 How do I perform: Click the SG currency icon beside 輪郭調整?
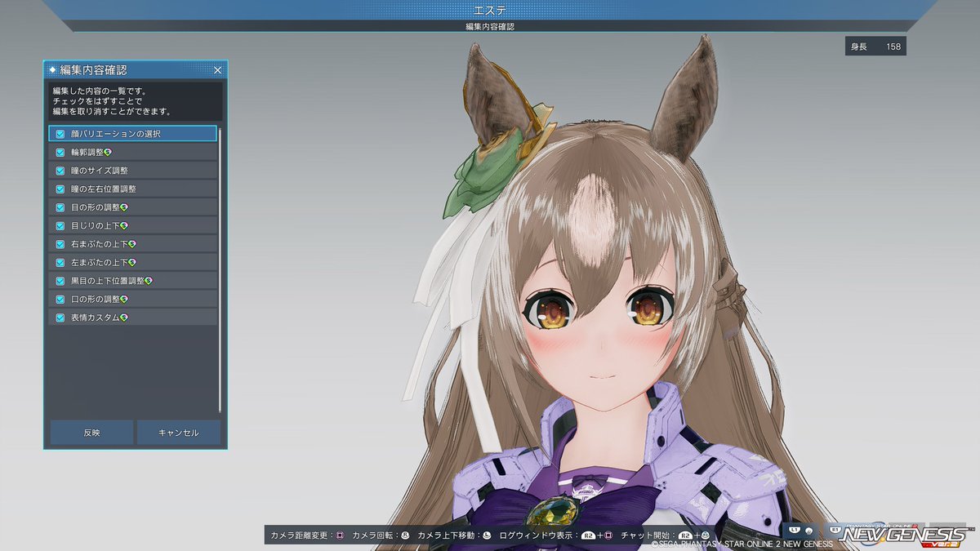108,153
